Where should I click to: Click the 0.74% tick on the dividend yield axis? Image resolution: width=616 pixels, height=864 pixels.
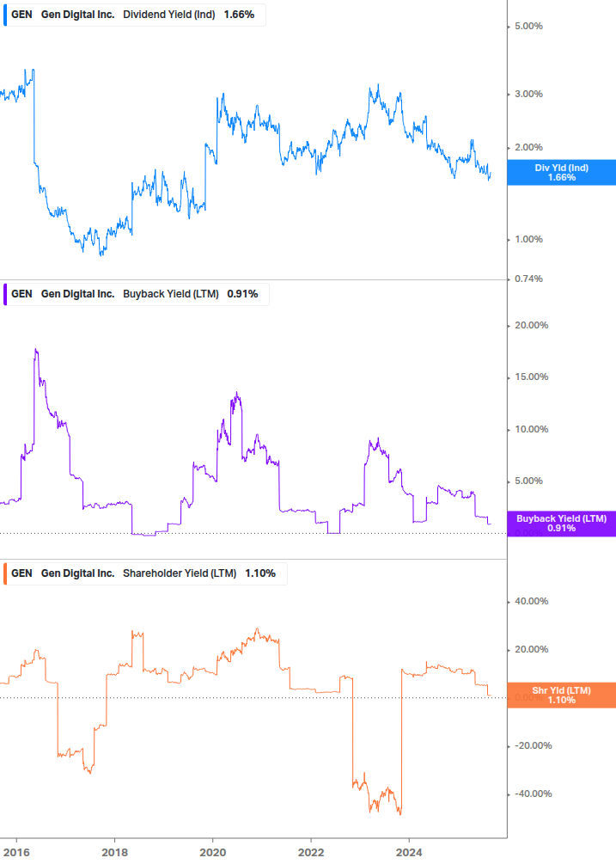528,279
